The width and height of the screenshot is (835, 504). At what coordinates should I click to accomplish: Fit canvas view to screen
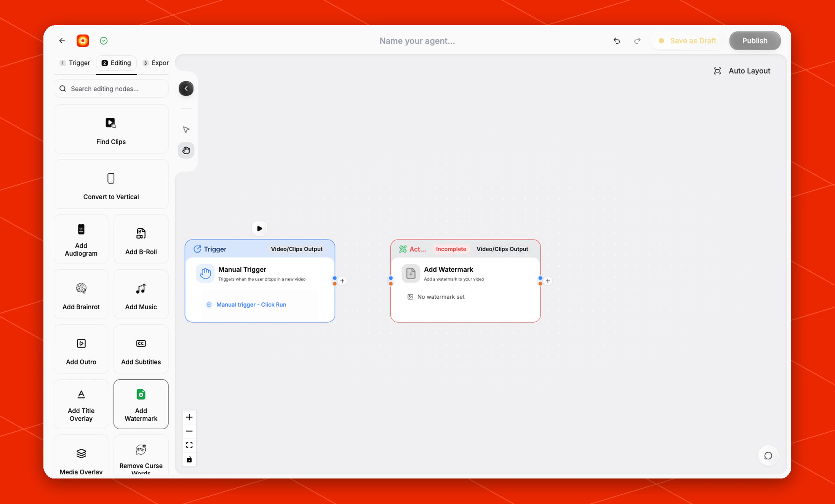pos(189,445)
